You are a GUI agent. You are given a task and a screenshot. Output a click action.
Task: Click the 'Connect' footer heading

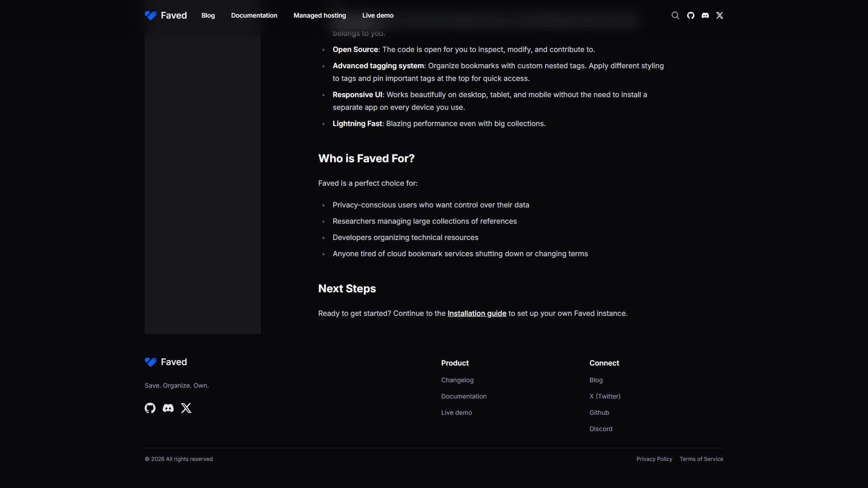pos(604,363)
